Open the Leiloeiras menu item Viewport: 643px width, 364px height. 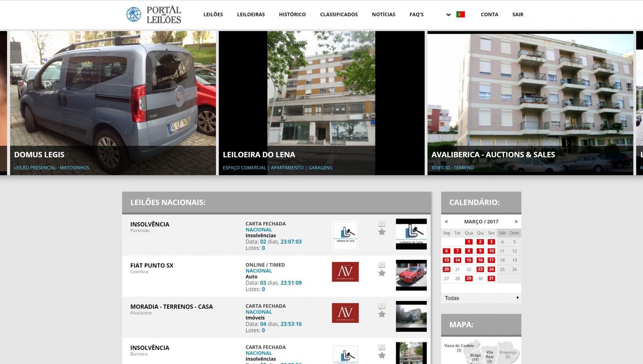click(x=251, y=14)
